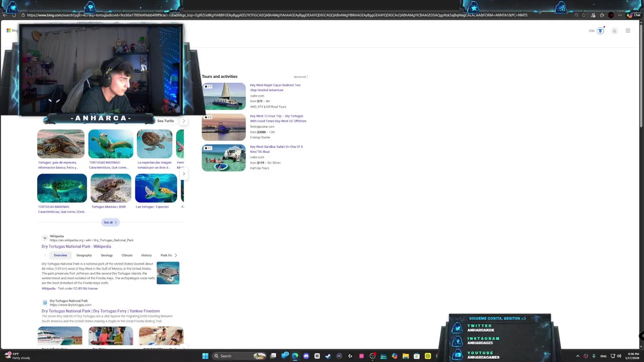Select the Sea Turtle image tab
Screen dimensions: 644x362
(x=166, y=121)
